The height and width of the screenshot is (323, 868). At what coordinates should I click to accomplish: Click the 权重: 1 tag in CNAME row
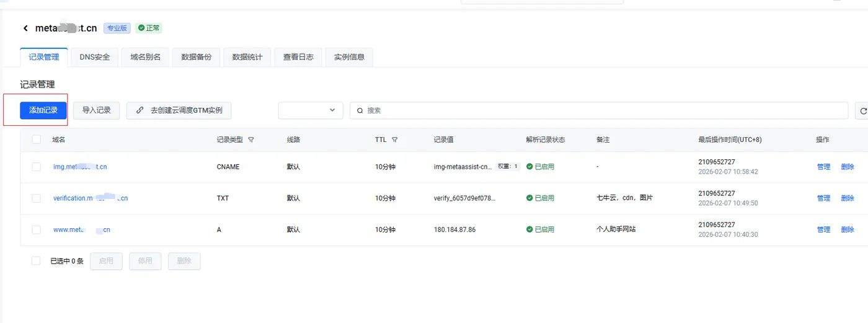[508, 167]
